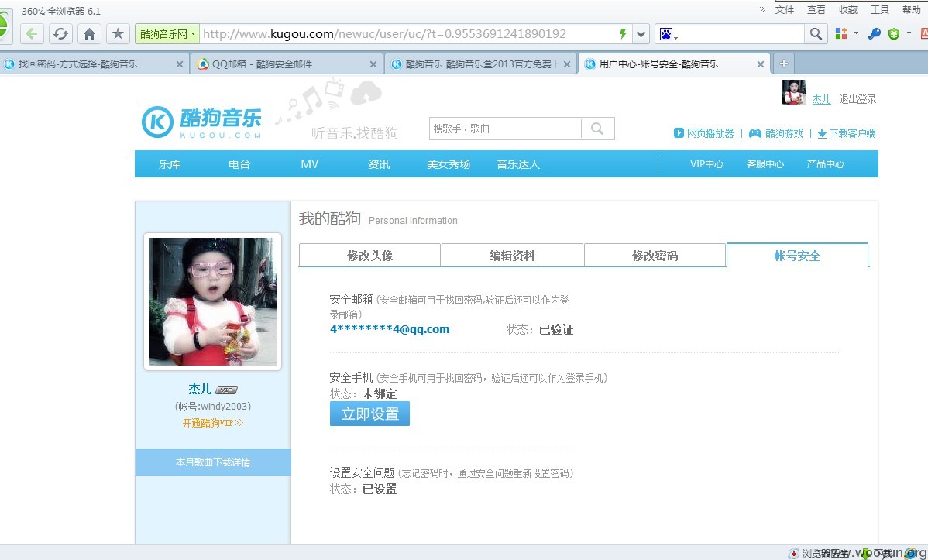Open the 收藏 menu
This screenshot has height=560, width=928.
tap(848, 10)
